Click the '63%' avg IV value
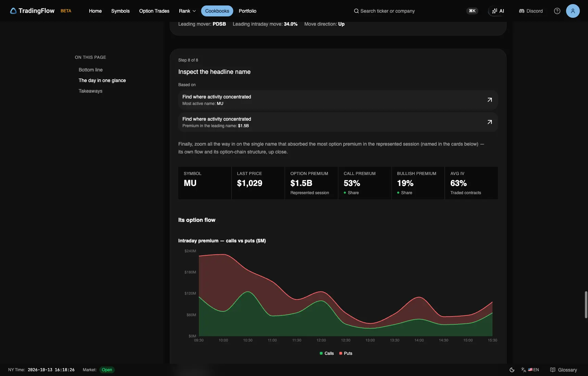588x376 pixels. 459,183
